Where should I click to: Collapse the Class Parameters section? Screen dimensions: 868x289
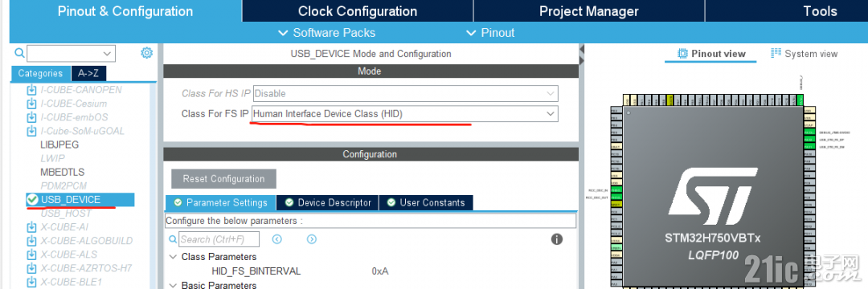(174, 257)
